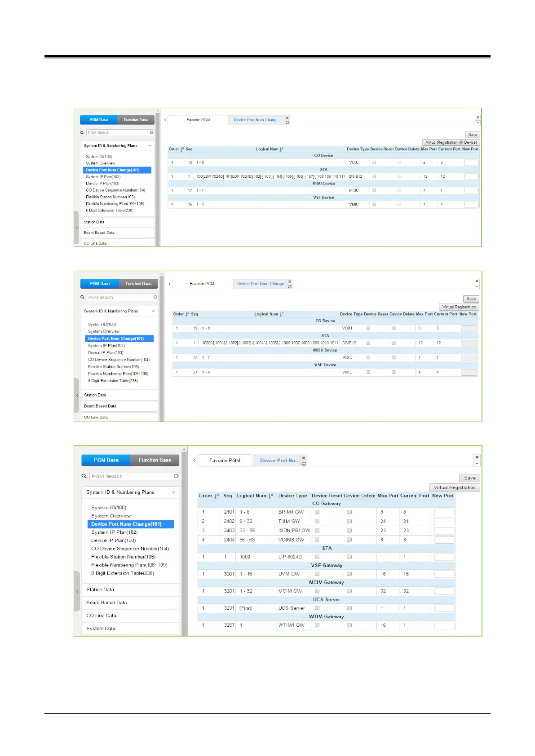
Task: Switch to PGM Base in the bottom screenshot
Action: click(106, 460)
